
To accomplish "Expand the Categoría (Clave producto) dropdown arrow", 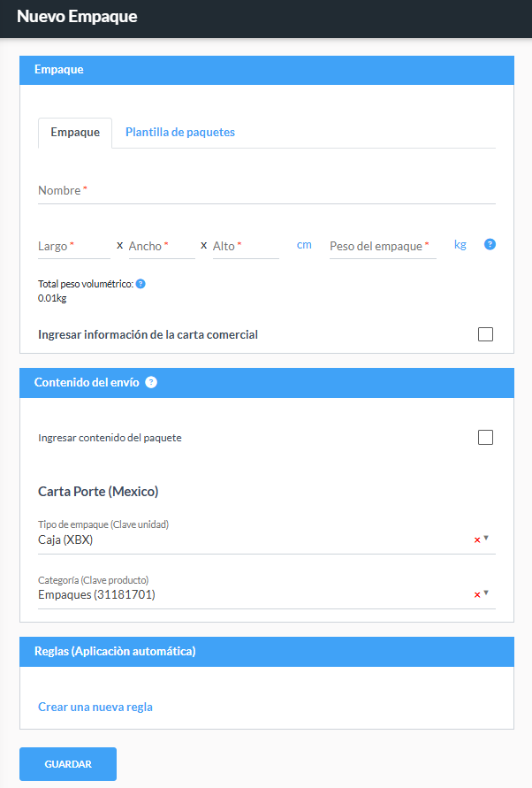I will tap(486, 593).
